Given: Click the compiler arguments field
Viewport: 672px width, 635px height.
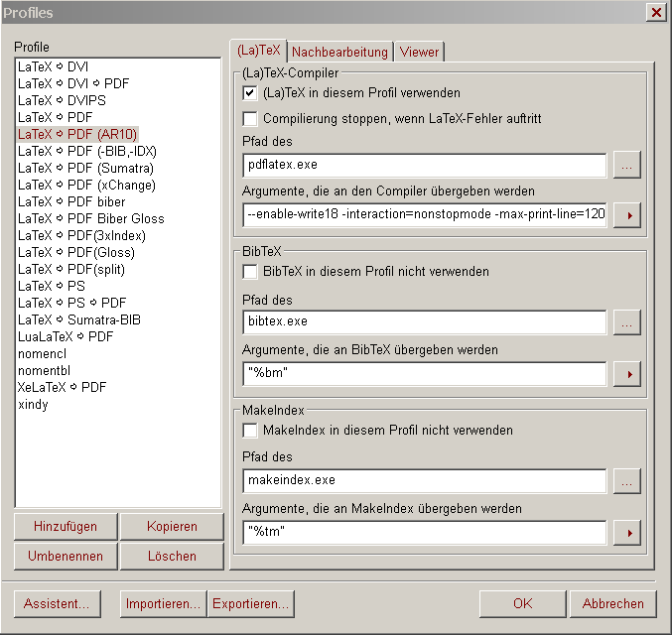Looking at the screenshot, I should pyautogui.click(x=424, y=215).
